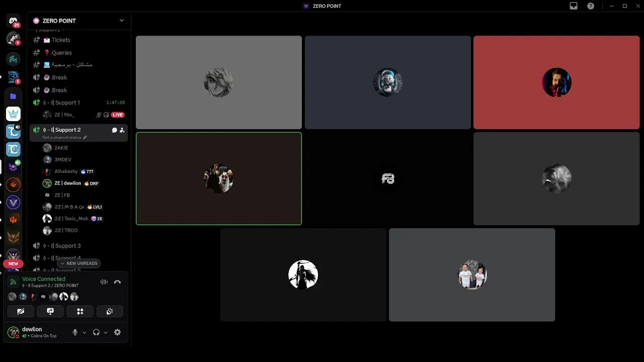Viewport: 644px width, 362px height.
Task: Deafen with the headphones button
Action: click(x=96, y=332)
